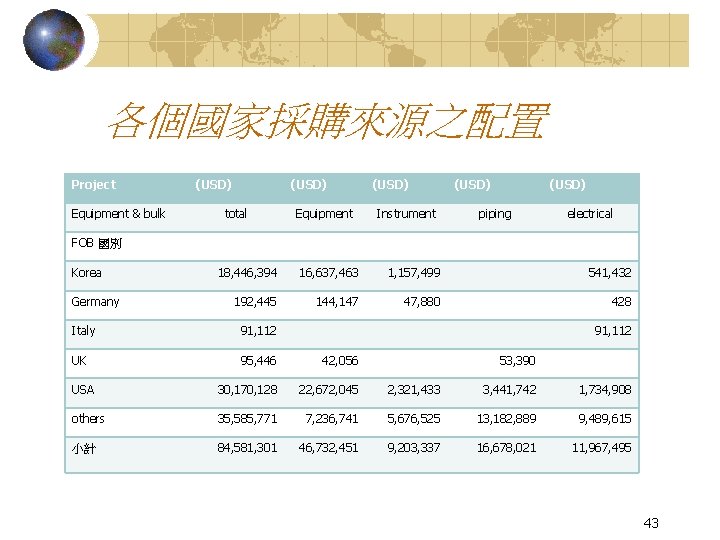The width and height of the screenshot is (720, 540).
Task: Select the slide title 各個國家採購來源之配置
Action: pyautogui.click(x=329, y=121)
